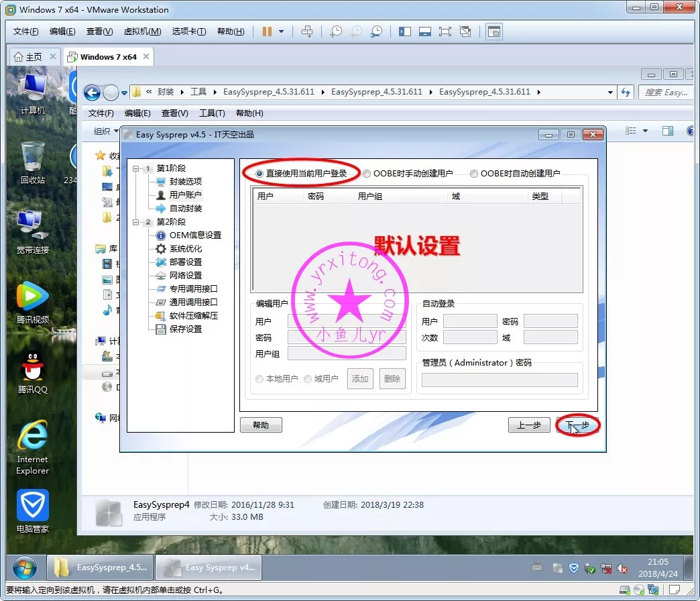Open the Snapshot Manager toolbar icon
Viewport: 700px width, 601px height.
click(377, 31)
